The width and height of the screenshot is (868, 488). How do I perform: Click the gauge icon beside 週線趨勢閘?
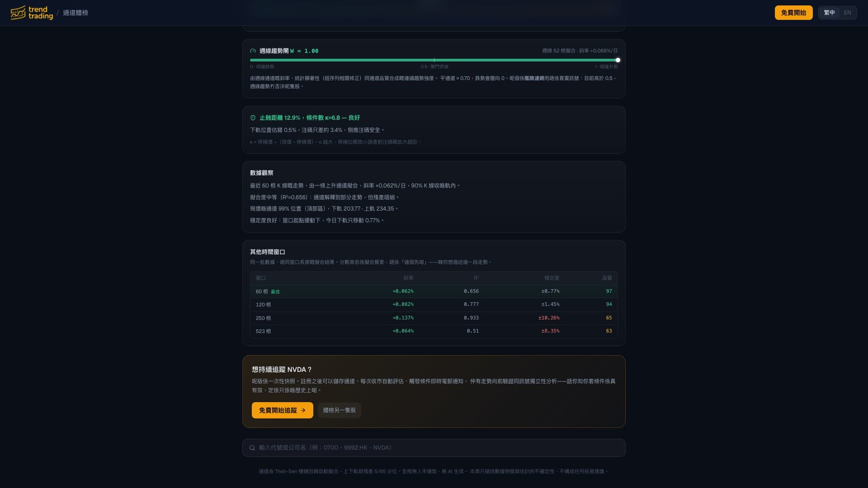253,51
